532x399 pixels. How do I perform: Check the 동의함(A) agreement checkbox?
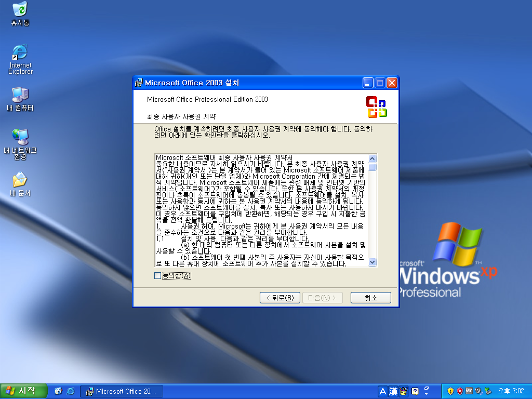click(157, 275)
